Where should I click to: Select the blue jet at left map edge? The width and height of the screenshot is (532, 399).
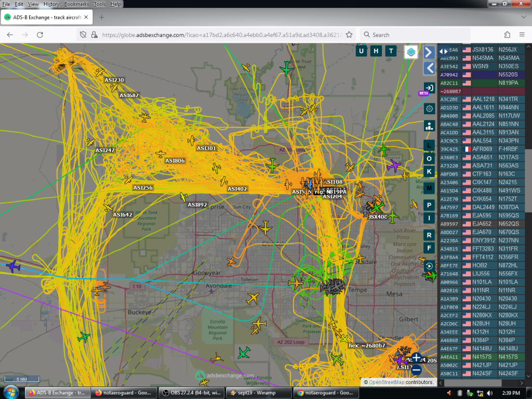click(13, 267)
